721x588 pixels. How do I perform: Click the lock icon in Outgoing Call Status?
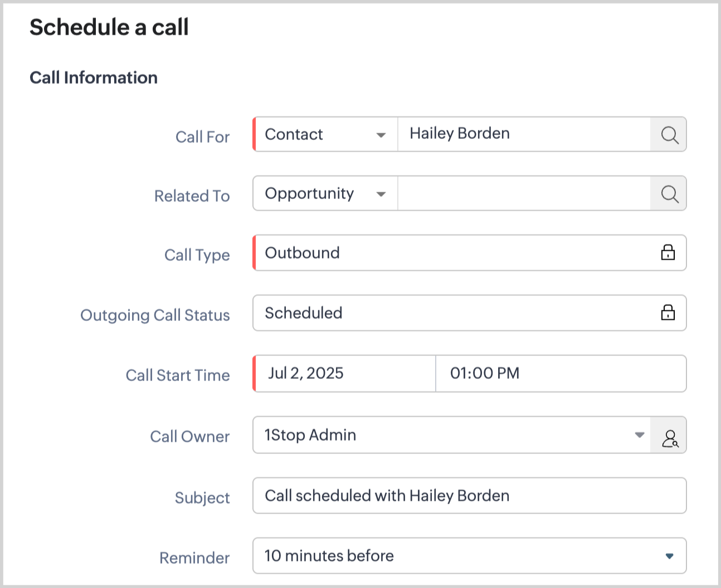tap(668, 313)
